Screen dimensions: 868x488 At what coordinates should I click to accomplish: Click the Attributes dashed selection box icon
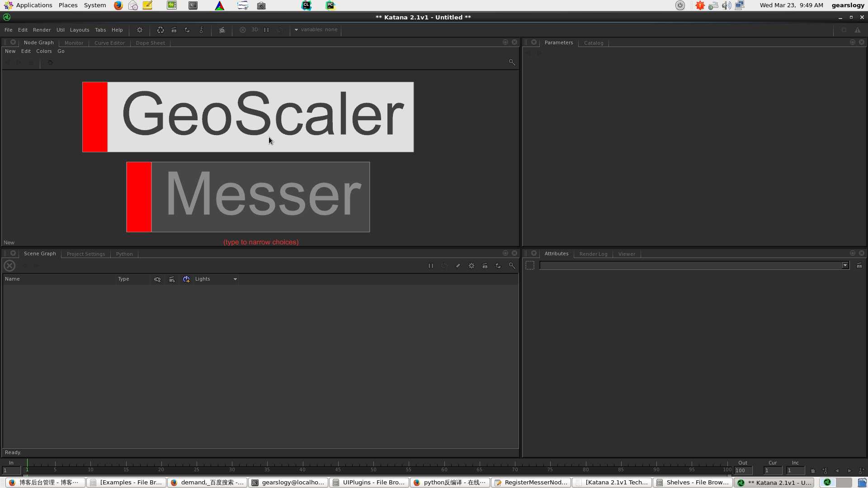point(530,266)
